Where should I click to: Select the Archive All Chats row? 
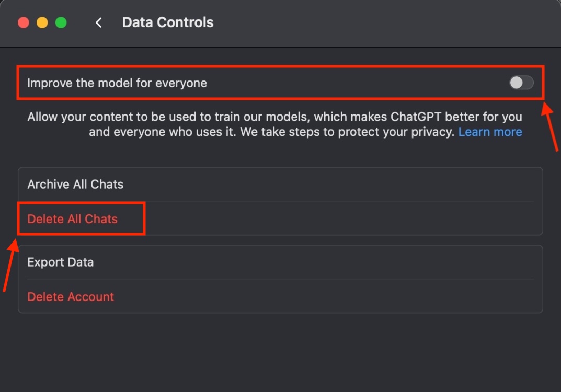click(x=75, y=184)
